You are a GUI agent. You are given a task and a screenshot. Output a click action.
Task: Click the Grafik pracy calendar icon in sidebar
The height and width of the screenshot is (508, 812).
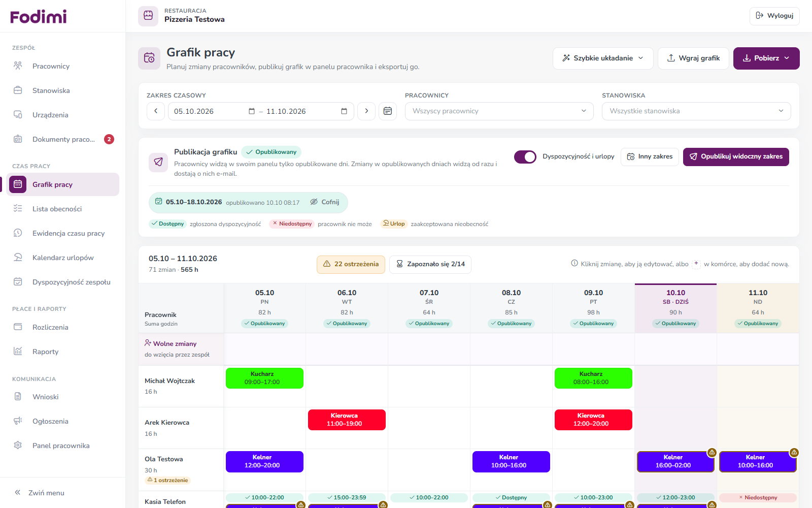point(18,184)
